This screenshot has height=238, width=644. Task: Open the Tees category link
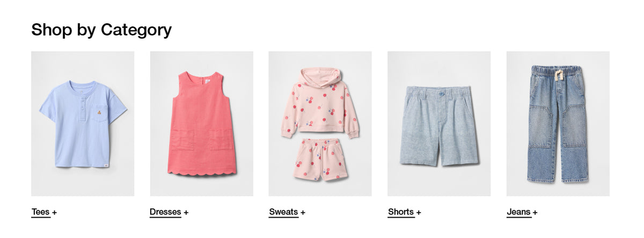tap(40, 212)
